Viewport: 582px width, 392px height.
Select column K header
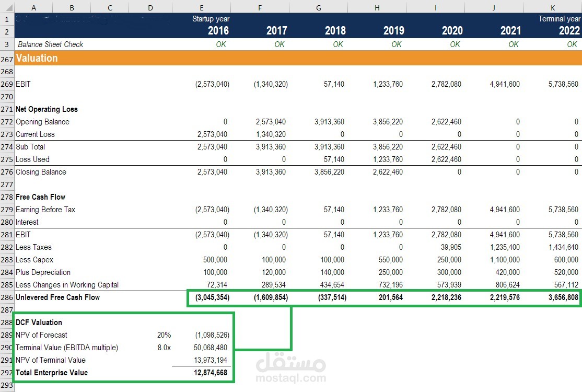coord(553,7)
